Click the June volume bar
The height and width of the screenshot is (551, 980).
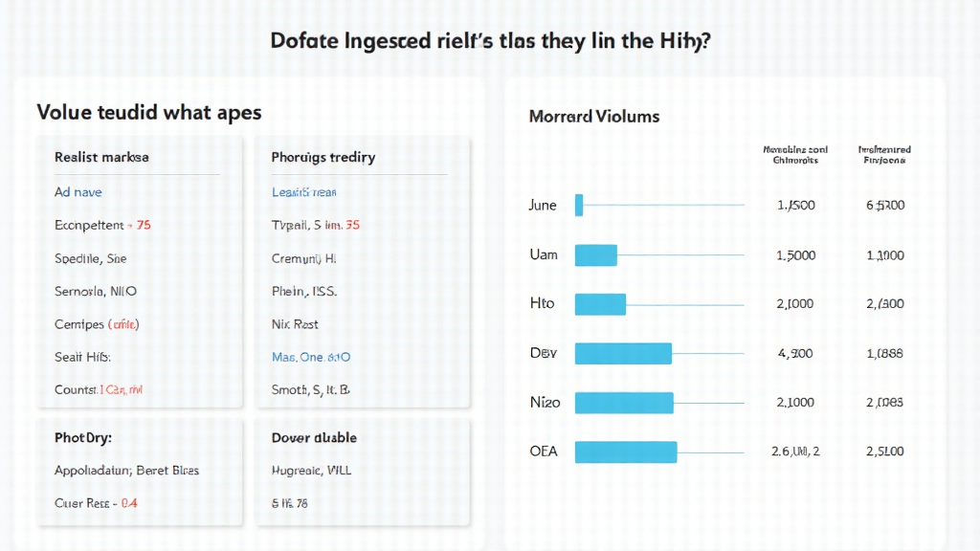pyautogui.click(x=579, y=205)
